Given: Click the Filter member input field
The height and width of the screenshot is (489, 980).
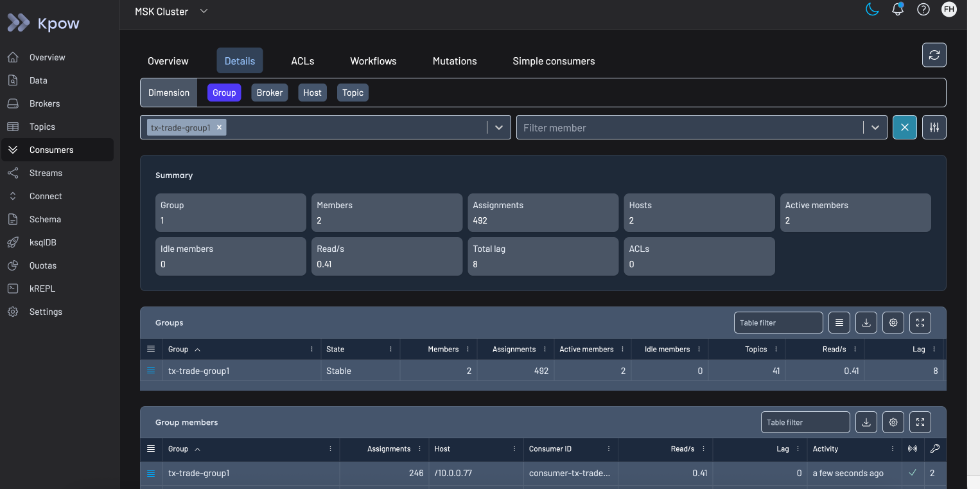Looking at the screenshot, I should point(690,127).
